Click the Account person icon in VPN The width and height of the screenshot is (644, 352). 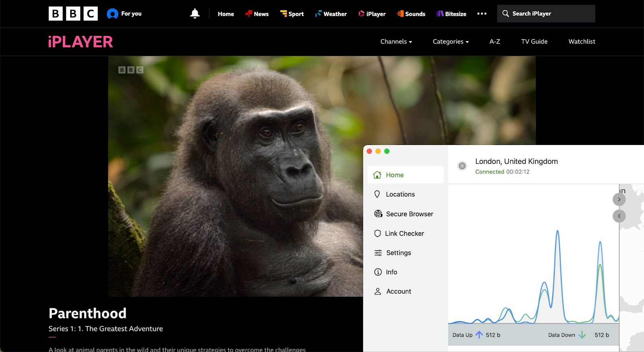point(378,292)
